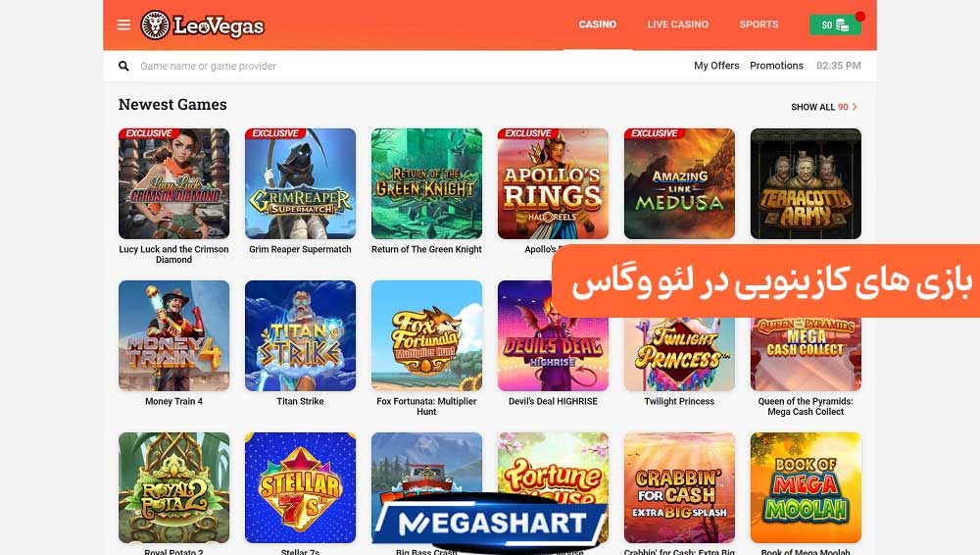Open My Offers link
Screen dimensions: 980x555
(x=716, y=66)
